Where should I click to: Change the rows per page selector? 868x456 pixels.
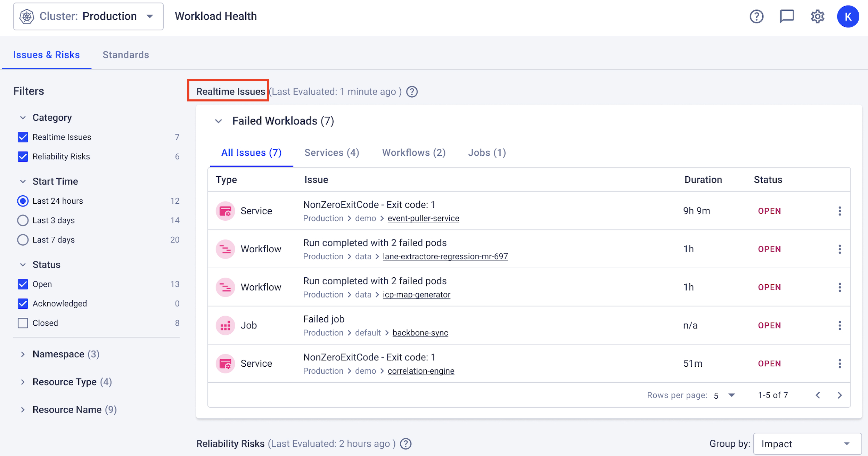coord(724,396)
